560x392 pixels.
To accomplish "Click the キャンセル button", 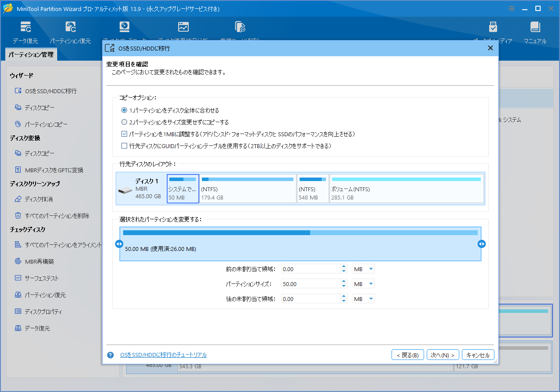I will [478, 355].
